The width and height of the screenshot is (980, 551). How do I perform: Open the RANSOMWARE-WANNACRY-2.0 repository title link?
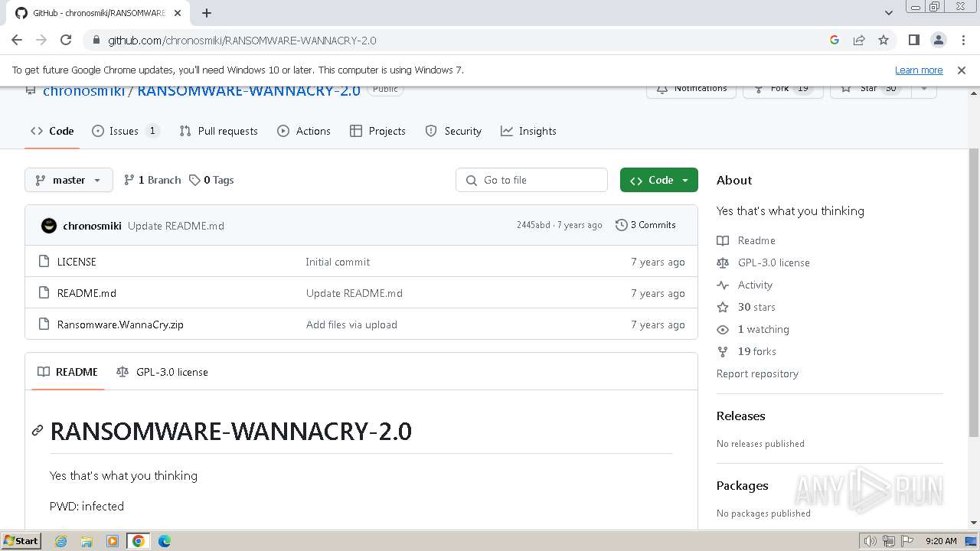tap(249, 90)
